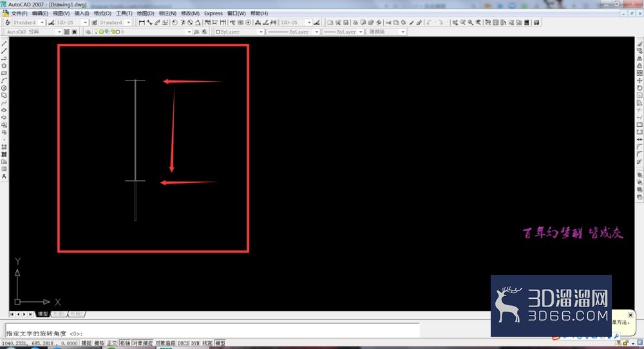Screen dimensions: 644x349
Task: Select the Polygon tool in draw toolbar
Action: click(4, 66)
